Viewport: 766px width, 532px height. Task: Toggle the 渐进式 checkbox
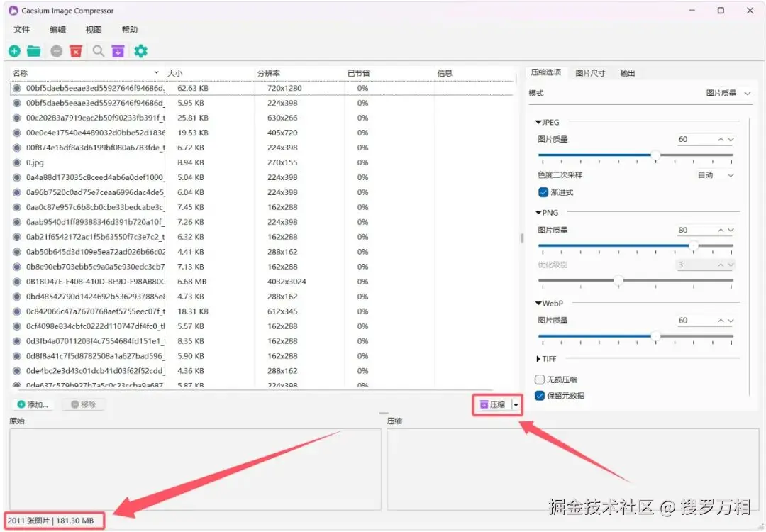click(x=543, y=192)
